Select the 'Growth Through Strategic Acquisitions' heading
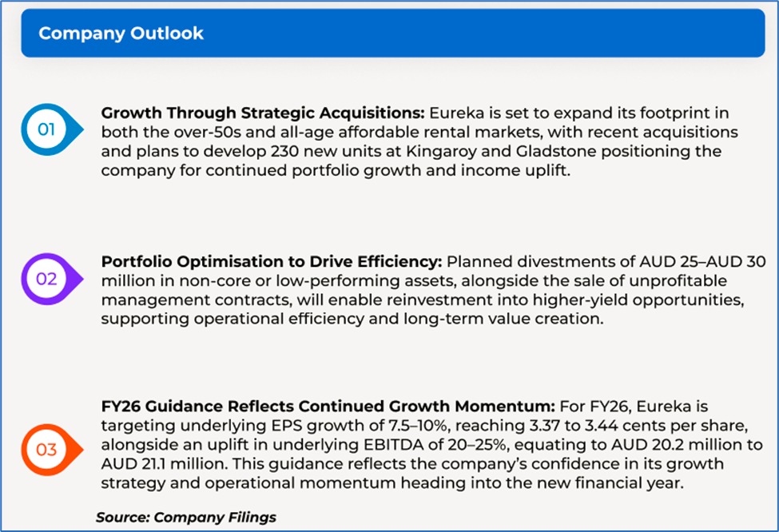This screenshot has height=532, width=779. [263, 113]
